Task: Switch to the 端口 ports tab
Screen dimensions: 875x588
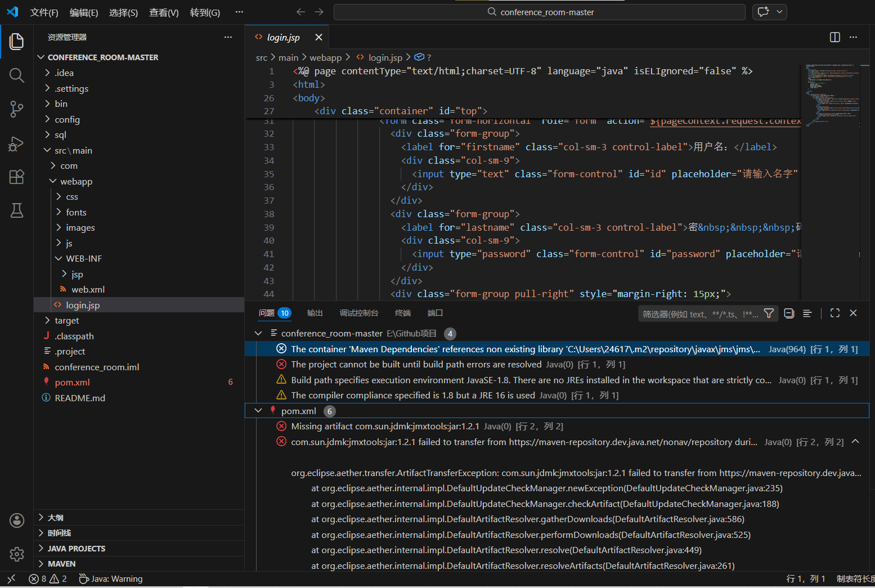Action: tap(435, 313)
